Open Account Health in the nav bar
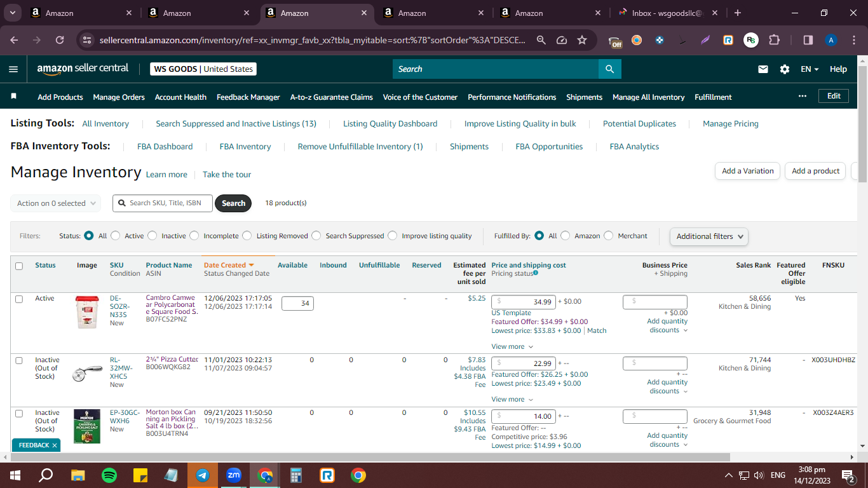This screenshot has width=868, height=488. click(x=180, y=97)
